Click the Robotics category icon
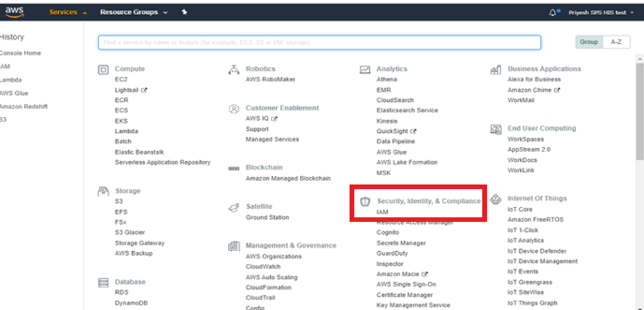The image size is (644, 310). pos(234,69)
